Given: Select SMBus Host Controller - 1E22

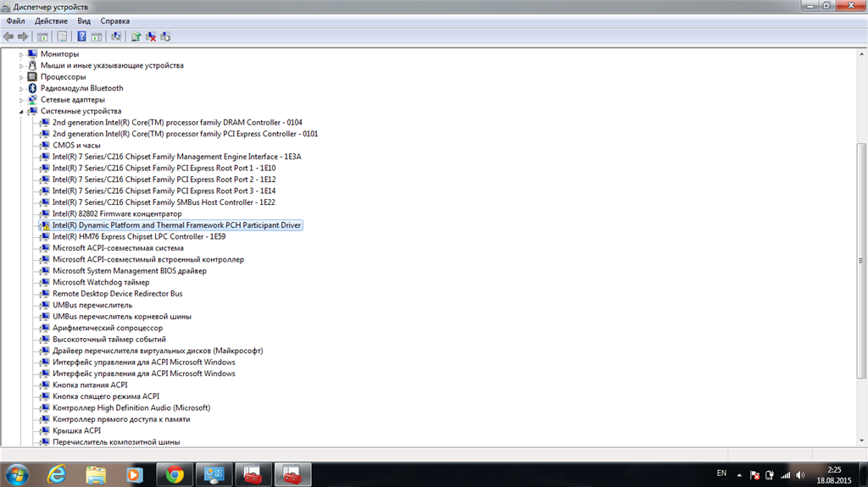Looking at the screenshot, I should click(164, 202).
